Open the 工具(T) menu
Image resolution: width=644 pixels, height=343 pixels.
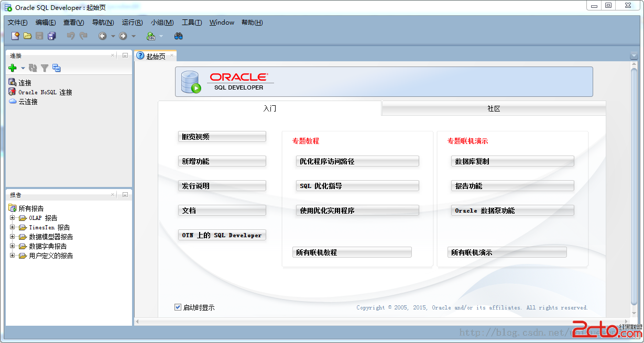[x=192, y=23]
